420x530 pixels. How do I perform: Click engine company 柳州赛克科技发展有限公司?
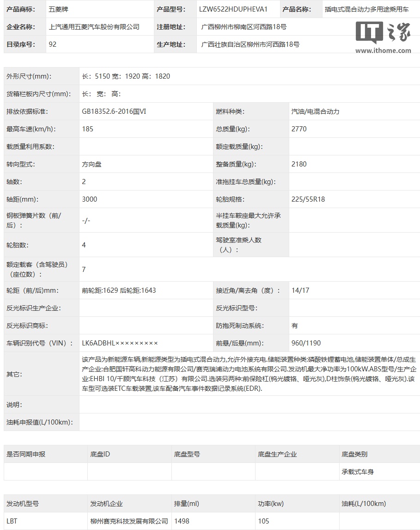tap(129, 521)
